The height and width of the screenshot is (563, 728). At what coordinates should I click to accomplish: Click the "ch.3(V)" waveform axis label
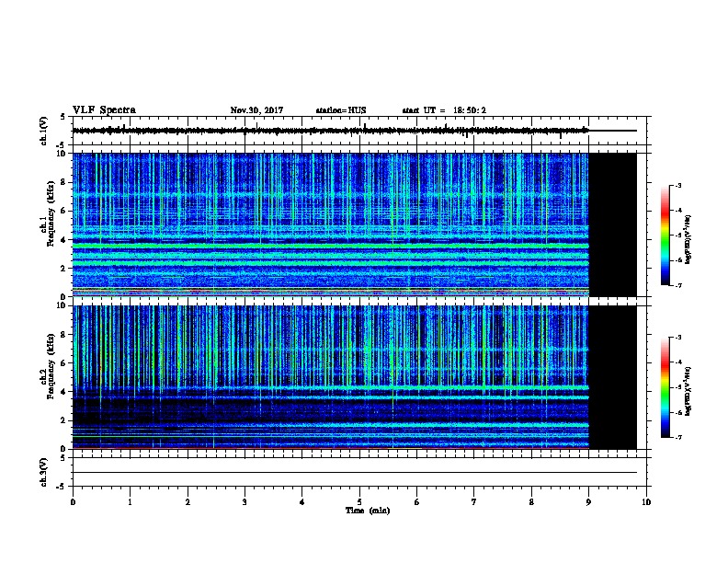pos(43,472)
